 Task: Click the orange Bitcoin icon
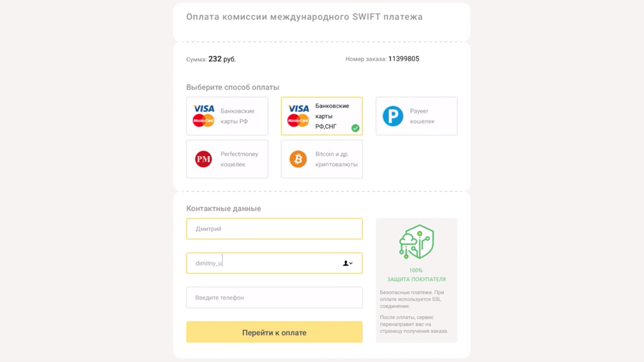tap(298, 159)
